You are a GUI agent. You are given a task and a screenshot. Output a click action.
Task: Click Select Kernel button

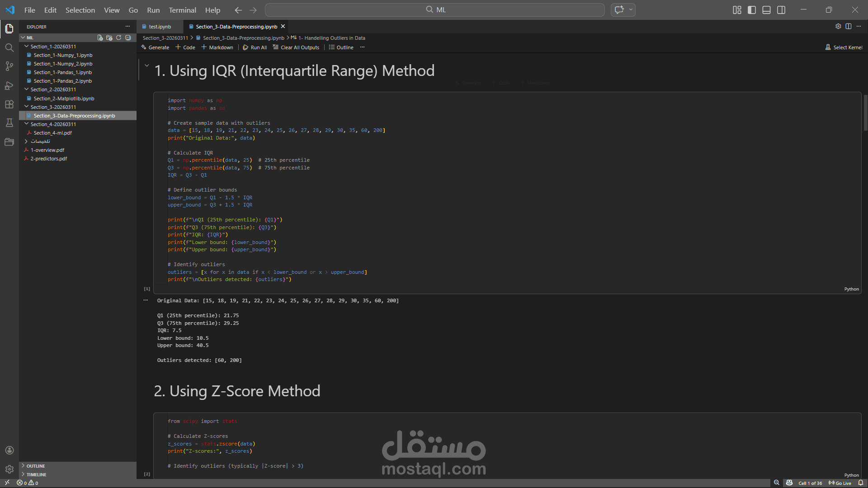click(844, 47)
